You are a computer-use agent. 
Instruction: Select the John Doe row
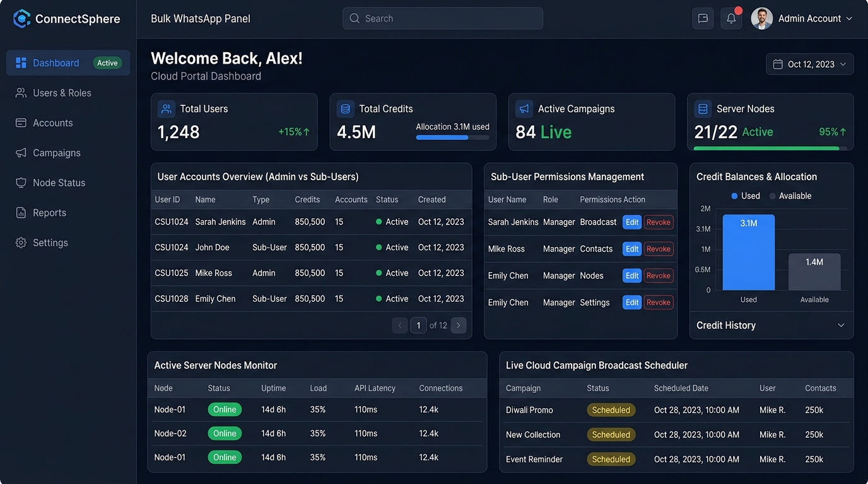pyautogui.click(x=312, y=248)
